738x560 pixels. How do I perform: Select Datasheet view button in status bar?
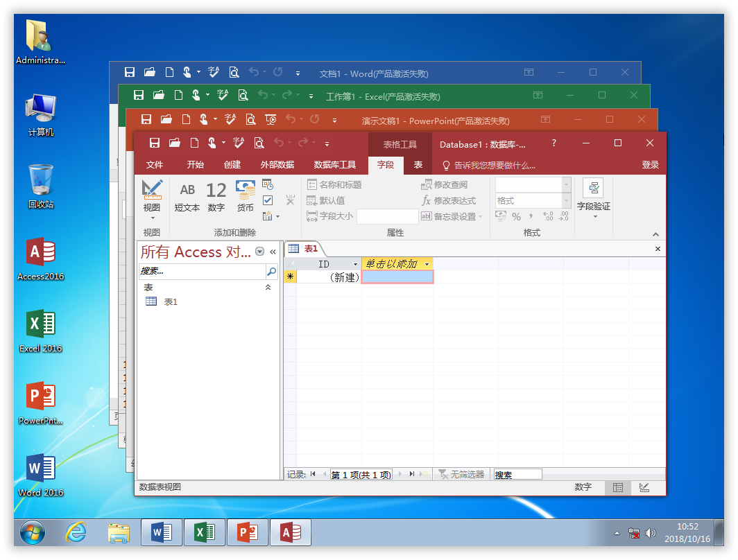tap(617, 487)
